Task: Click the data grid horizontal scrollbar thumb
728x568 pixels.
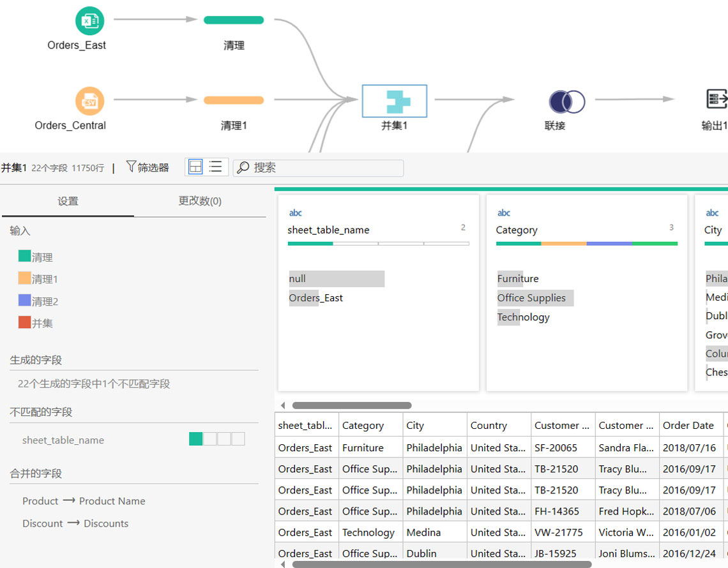Action: point(441,564)
